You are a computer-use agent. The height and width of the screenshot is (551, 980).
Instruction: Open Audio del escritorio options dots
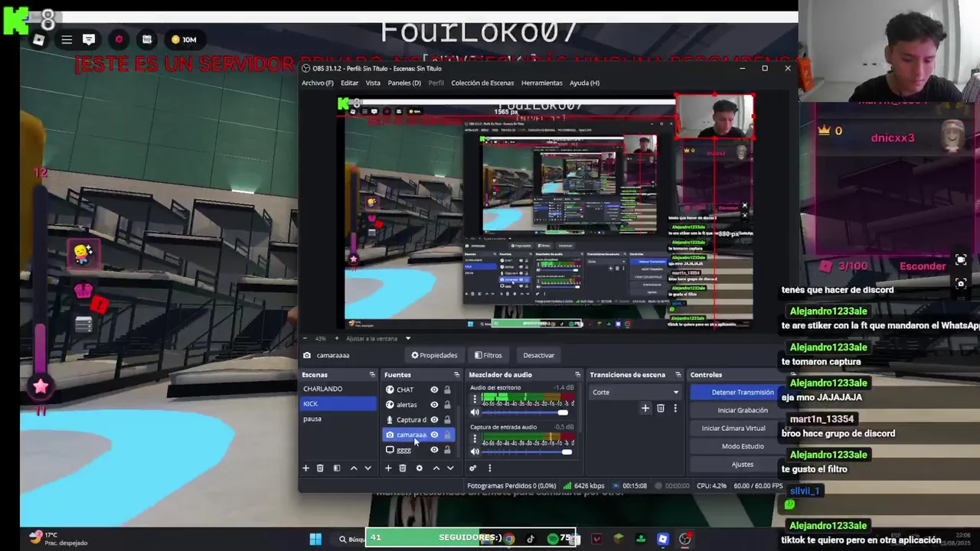pos(474,399)
